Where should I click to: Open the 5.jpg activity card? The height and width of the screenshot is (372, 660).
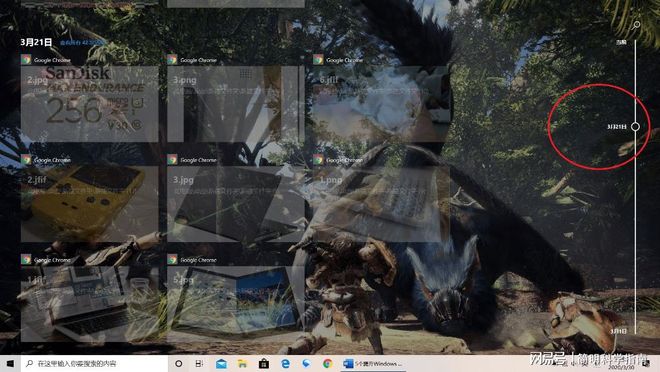click(x=236, y=303)
